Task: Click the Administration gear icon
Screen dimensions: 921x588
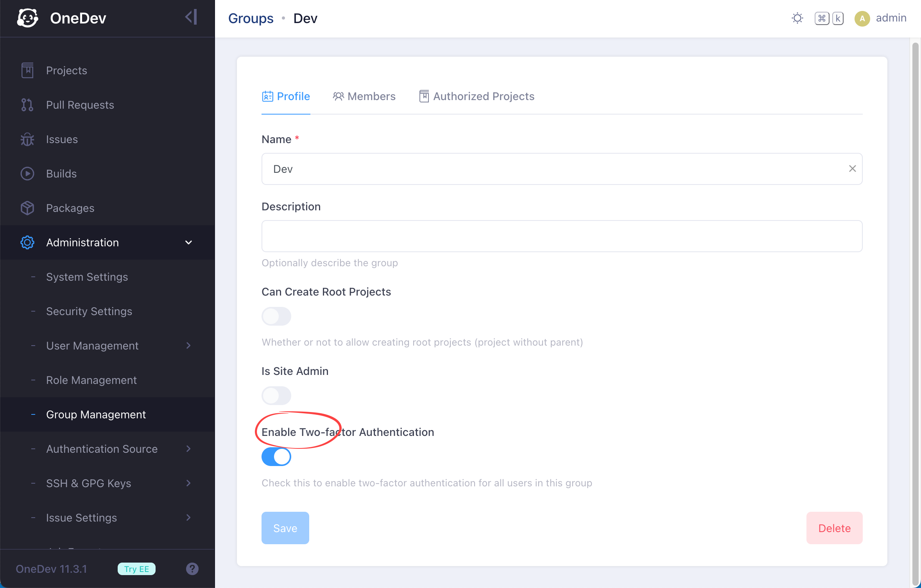Action: [x=27, y=242]
